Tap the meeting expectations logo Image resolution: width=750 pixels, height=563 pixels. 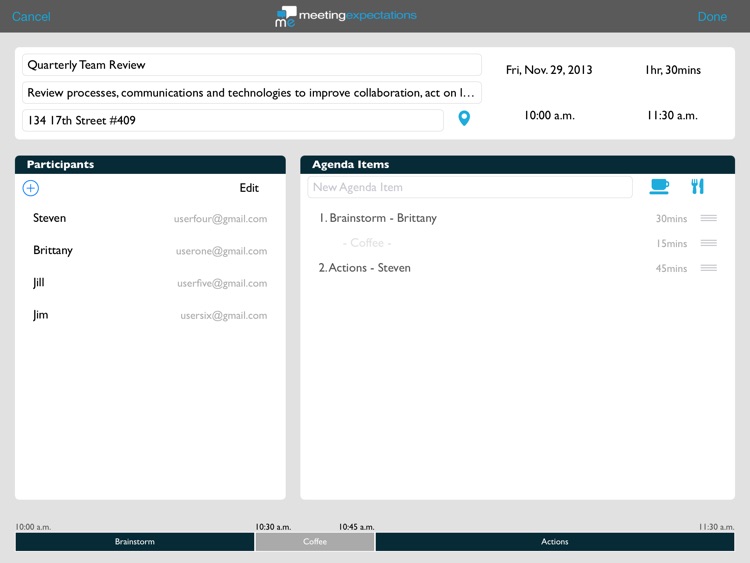point(346,16)
